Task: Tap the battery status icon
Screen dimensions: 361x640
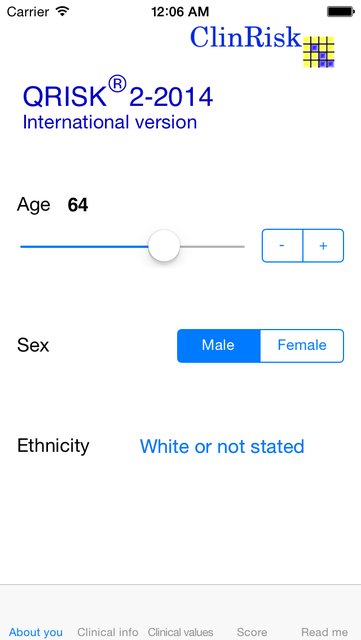Action: click(341, 11)
